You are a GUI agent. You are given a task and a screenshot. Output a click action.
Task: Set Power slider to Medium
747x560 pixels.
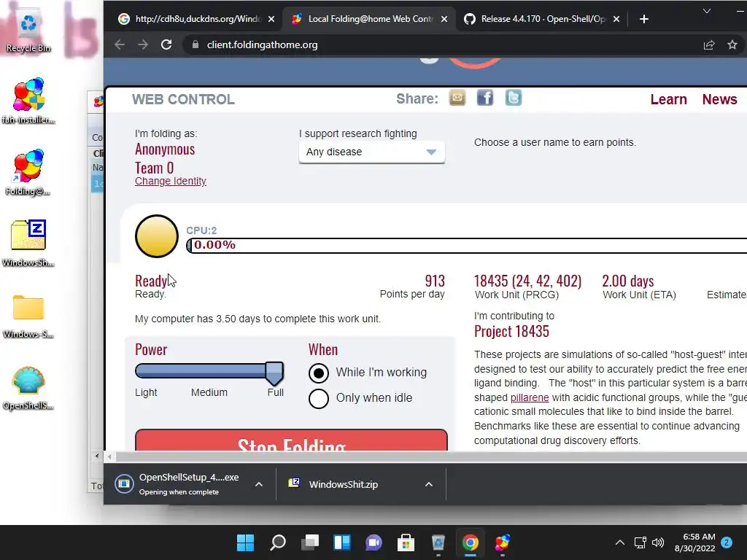(x=209, y=371)
